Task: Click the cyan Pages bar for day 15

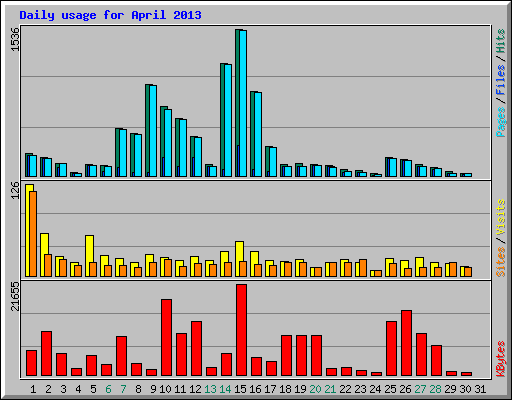Action: coord(243,103)
